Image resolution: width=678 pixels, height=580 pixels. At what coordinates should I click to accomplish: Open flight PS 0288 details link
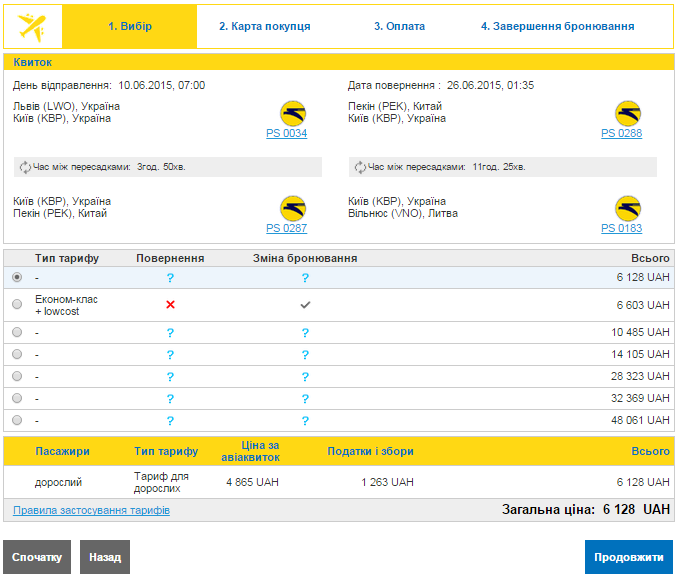pyautogui.click(x=621, y=133)
